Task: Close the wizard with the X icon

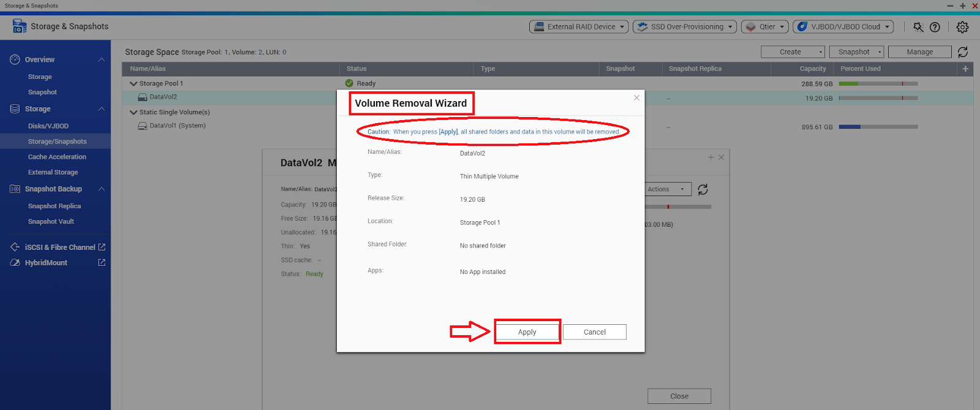Action: pyautogui.click(x=636, y=98)
